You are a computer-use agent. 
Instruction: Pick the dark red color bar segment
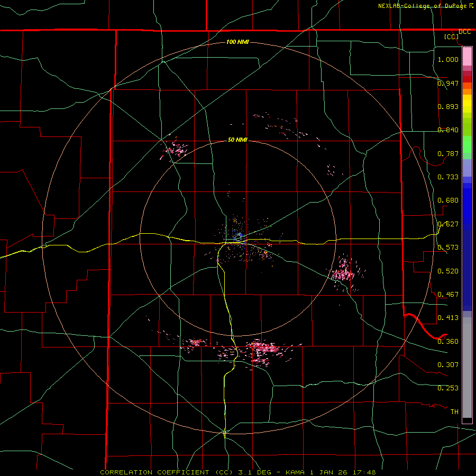pyautogui.click(x=467, y=79)
